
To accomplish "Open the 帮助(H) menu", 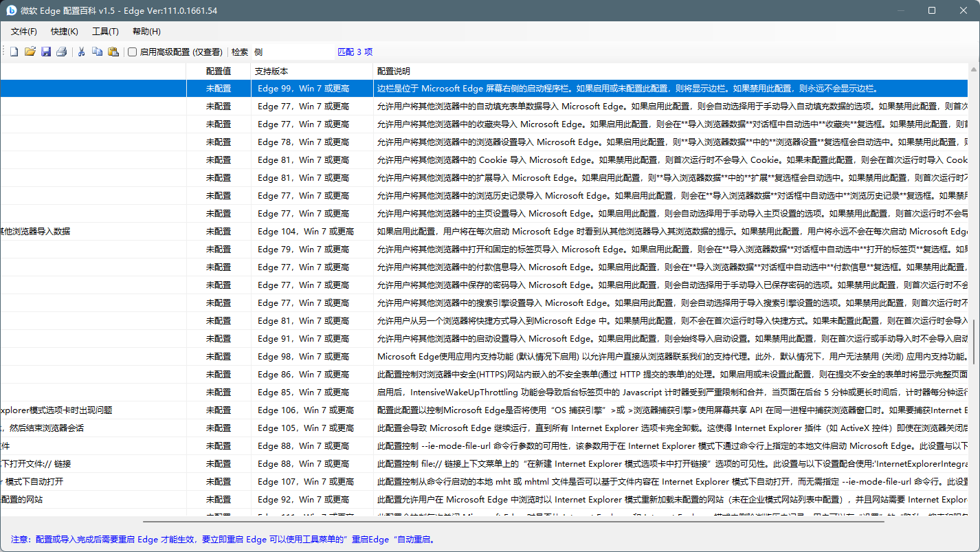I will tap(146, 32).
